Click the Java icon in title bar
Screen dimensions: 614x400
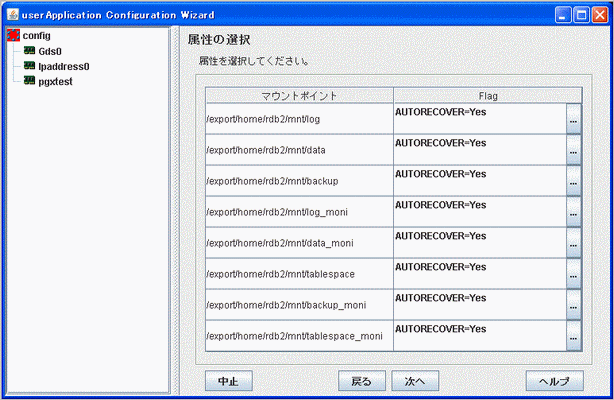[13, 14]
